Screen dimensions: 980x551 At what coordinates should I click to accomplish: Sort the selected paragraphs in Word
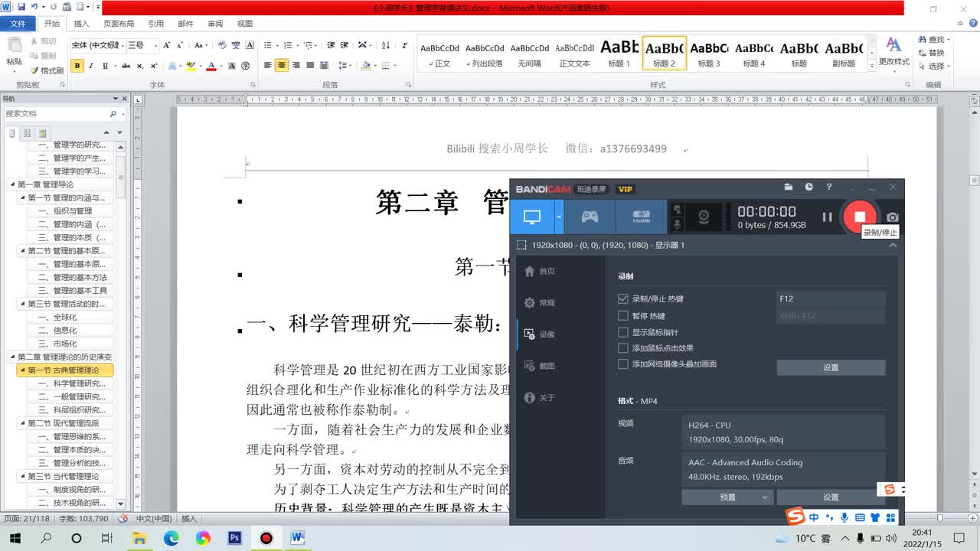tap(386, 45)
